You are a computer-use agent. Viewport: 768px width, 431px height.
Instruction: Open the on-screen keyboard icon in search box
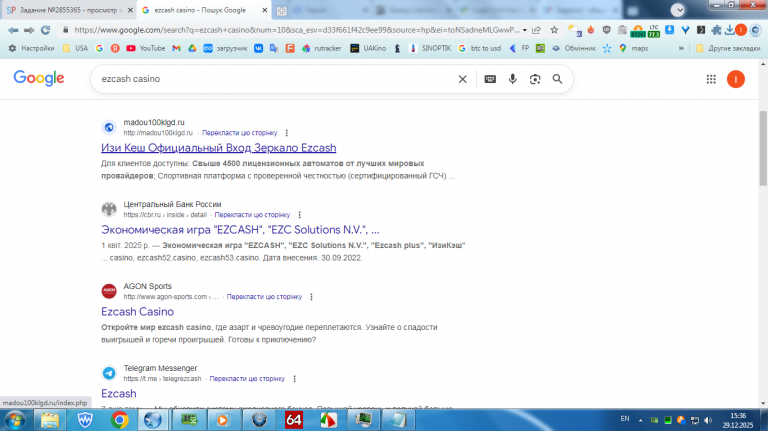click(x=490, y=79)
